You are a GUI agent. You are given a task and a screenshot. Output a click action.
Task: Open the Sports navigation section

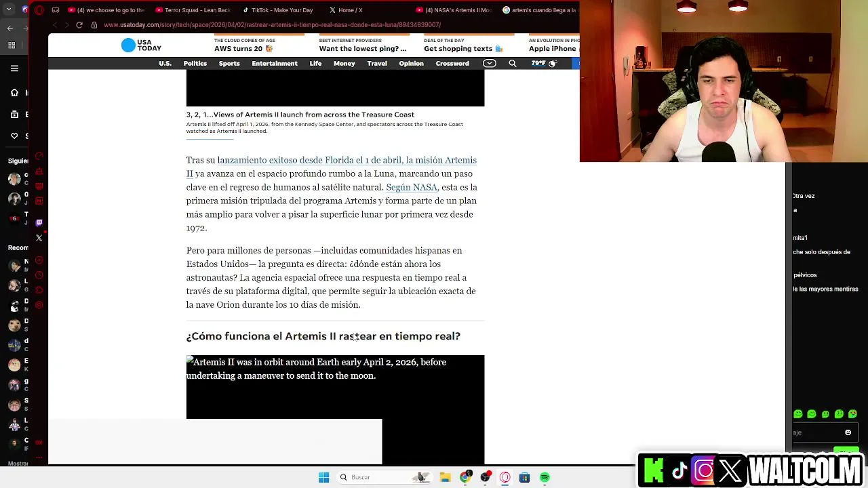(x=229, y=63)
